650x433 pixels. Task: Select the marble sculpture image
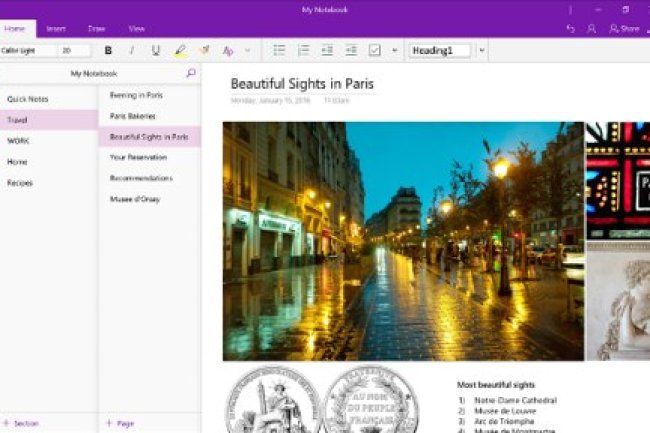coord(618,301)
